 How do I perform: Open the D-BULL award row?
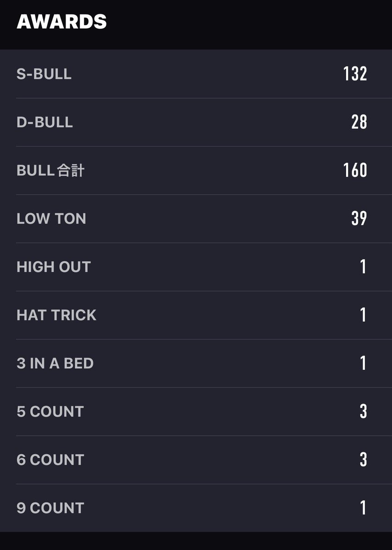(x=196, y=122)
